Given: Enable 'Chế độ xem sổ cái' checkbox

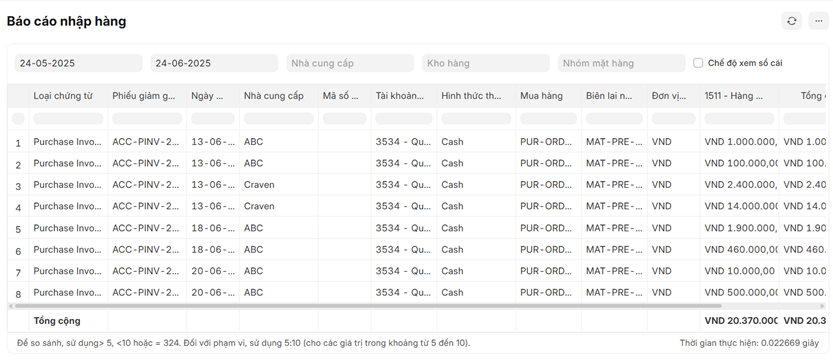Looking at the screenshot, I should pos(698,63).
